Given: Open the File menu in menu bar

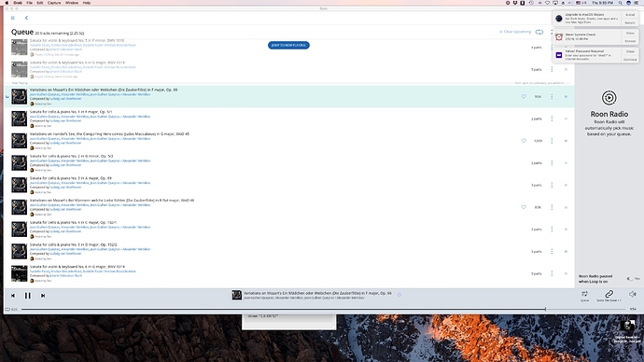Looking at the screenshot, I should (x=30, y=3).
